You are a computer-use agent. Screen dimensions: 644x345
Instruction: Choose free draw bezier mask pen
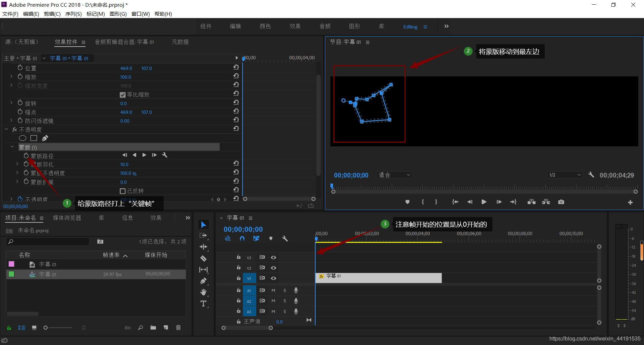[x=45, y=138]
